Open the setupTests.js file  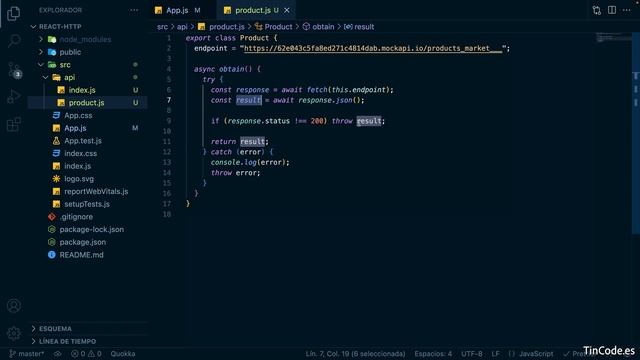88,204
